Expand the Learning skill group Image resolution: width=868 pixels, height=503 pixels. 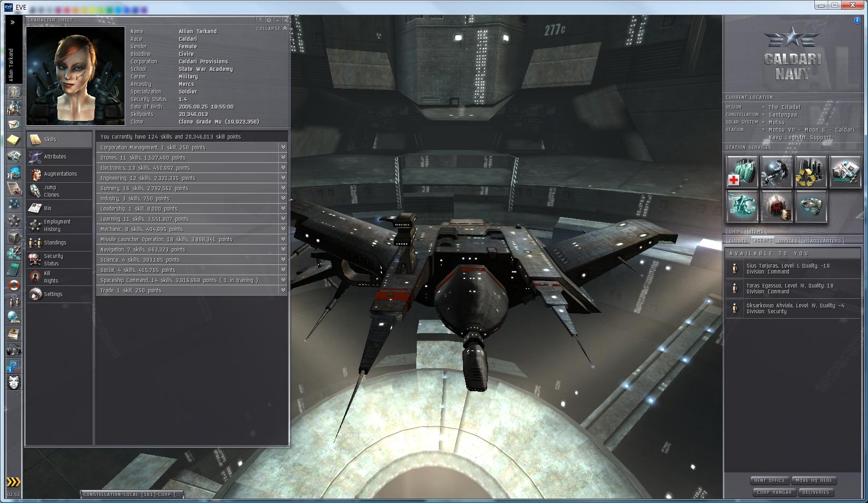point(283,219)
